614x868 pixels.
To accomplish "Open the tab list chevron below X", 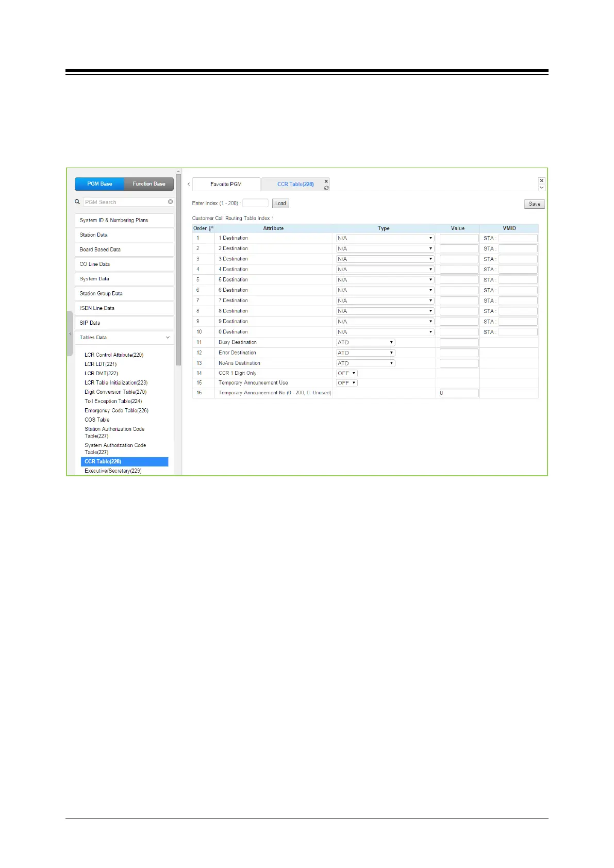I will [541, 188].
